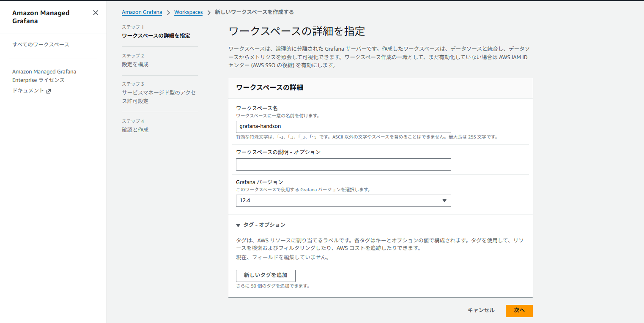Click the ワークスペースの説明 input field
This screenshot has width=644, height=323.
pyautogui.click(x=343, y=164)
